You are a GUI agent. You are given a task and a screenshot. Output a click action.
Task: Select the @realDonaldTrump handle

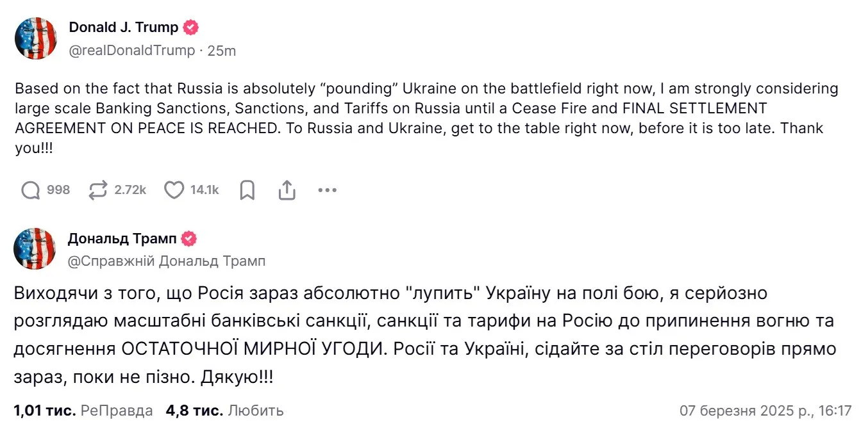tap(131, 50)
